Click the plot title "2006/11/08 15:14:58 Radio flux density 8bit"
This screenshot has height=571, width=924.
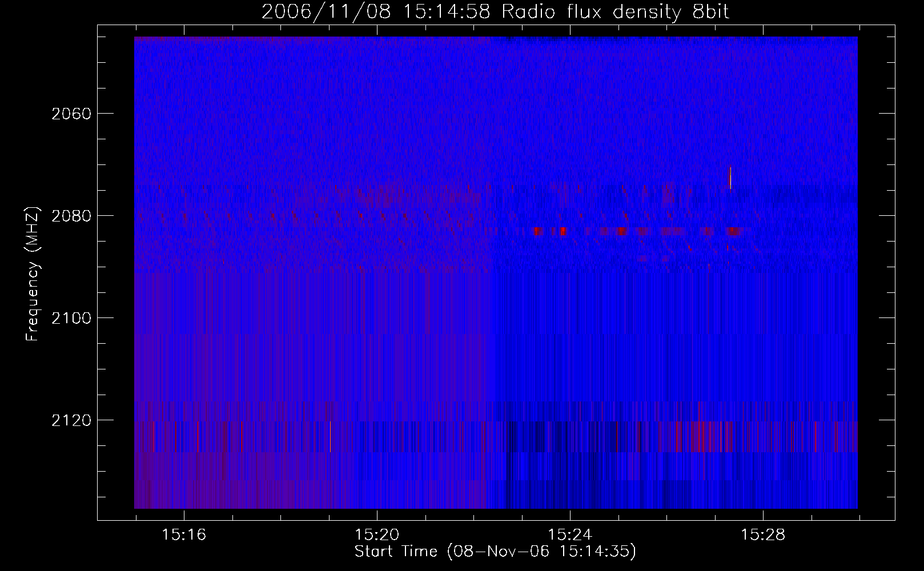click(495, 11)
